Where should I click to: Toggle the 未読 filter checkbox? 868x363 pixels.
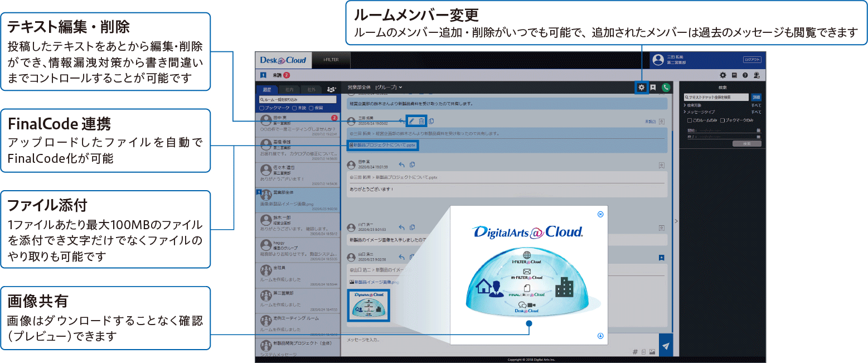click(295, 107)
